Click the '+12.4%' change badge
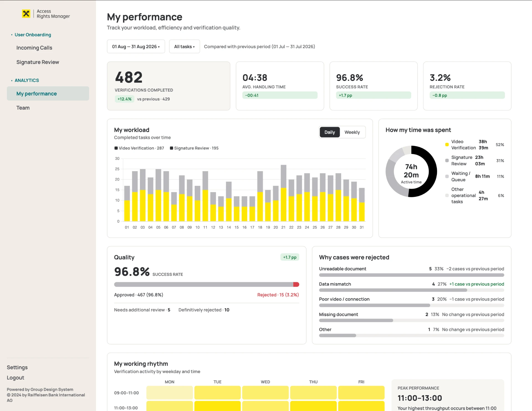This screenshot has width=532, height=411. [x=124, y=99]
